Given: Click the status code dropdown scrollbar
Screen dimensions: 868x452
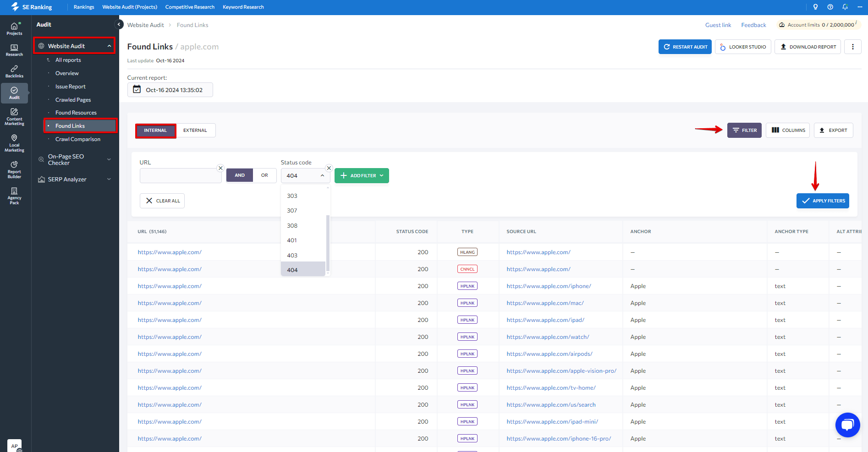Looking at the screenshot, I should tap(328, 243).
